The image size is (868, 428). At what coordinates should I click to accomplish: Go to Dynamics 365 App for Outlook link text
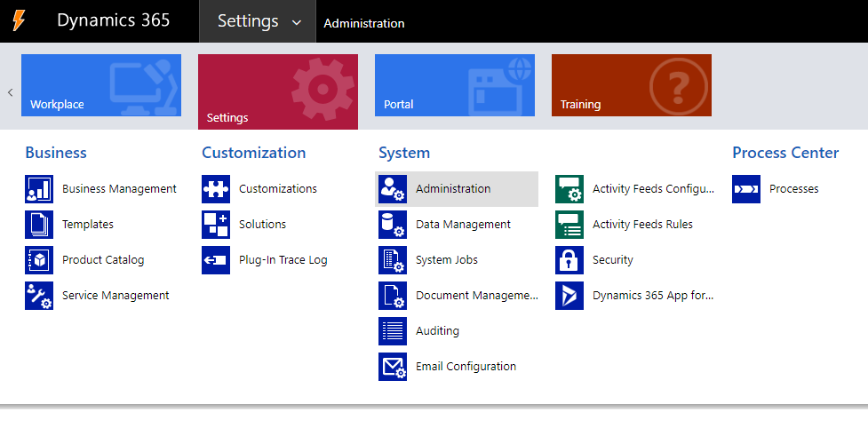click(x=653, y=296)
